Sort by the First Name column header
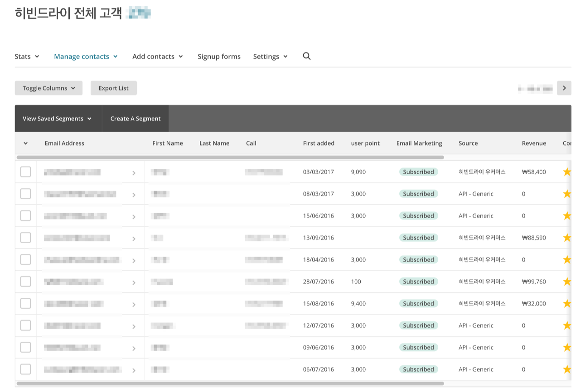Image resolution: width=580 pixels, height=392 pixels. 168,143
